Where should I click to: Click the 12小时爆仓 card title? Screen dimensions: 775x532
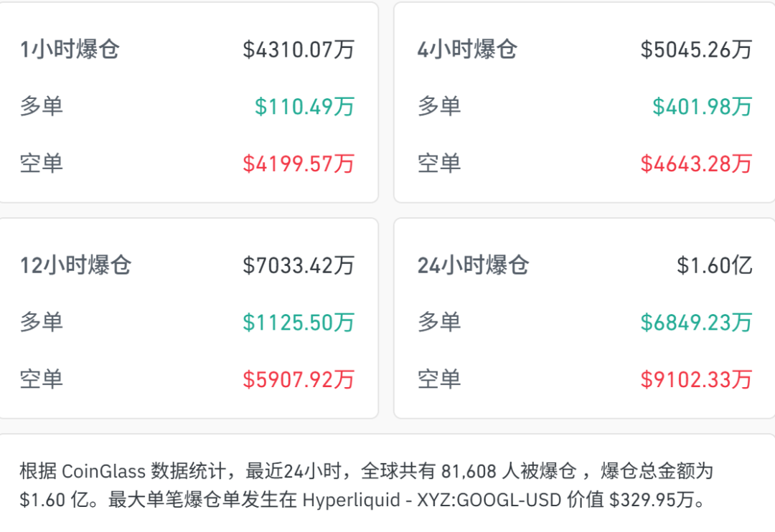pyautogui.click(x=75, y=265)
